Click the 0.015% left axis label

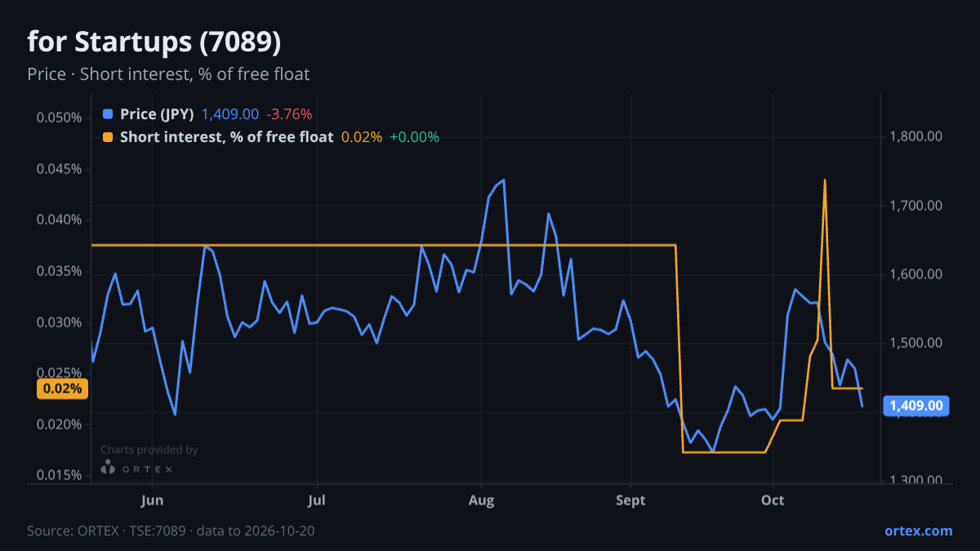tap(60, 476)
